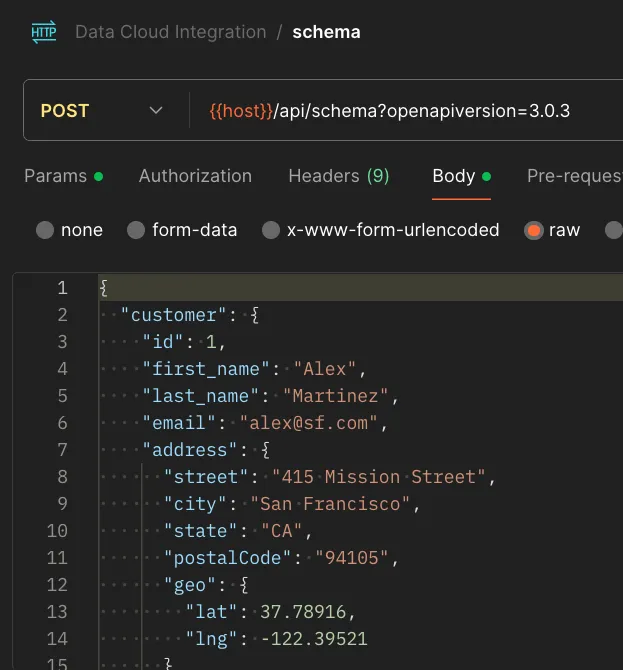623x670 pixels.
Task: Select the none body type radio
Action: [x=45, y=230]
